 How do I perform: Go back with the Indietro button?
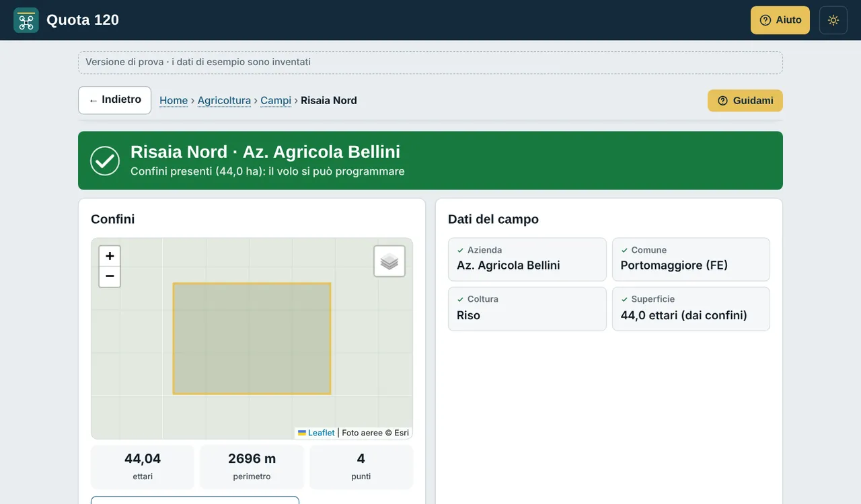(114, 100)
